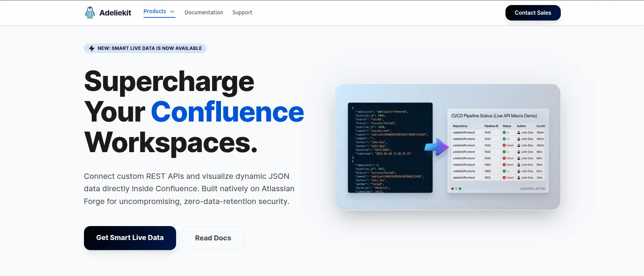
Task: Click the Contact Sales button
Action: tap(533, 13)
